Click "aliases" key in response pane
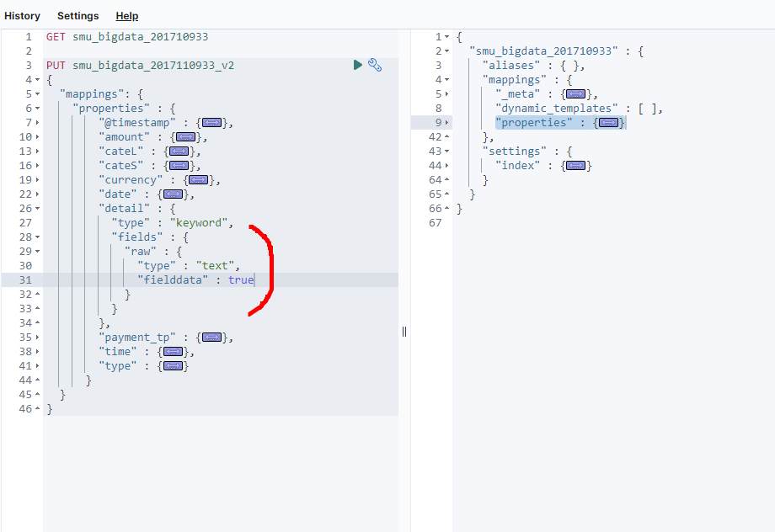 click(x=511, y=65)
